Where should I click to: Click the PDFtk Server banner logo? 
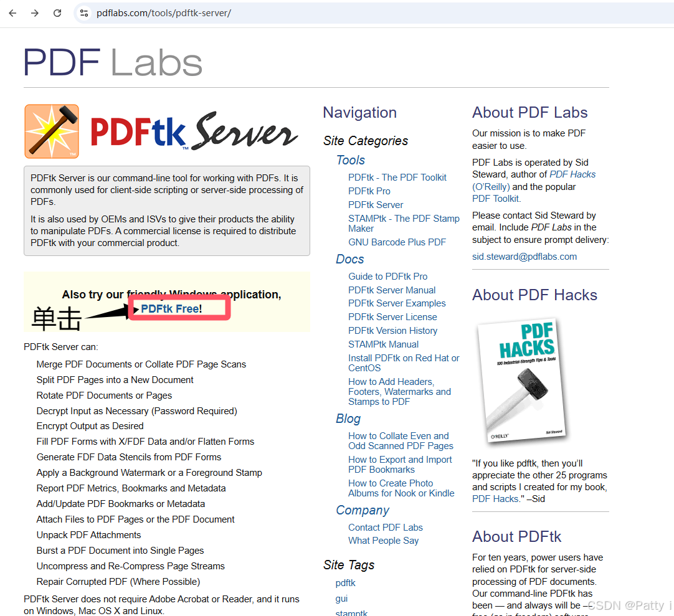click(194, 131)
